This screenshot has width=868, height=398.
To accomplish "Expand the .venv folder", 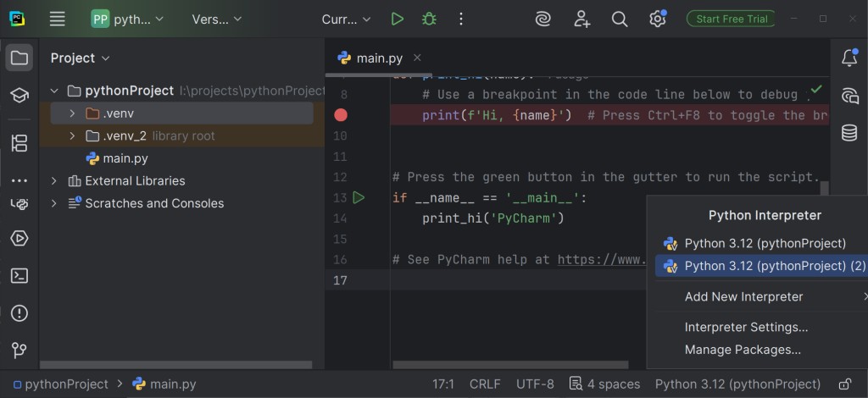I will pyautogui.click(x=72, y=113).
